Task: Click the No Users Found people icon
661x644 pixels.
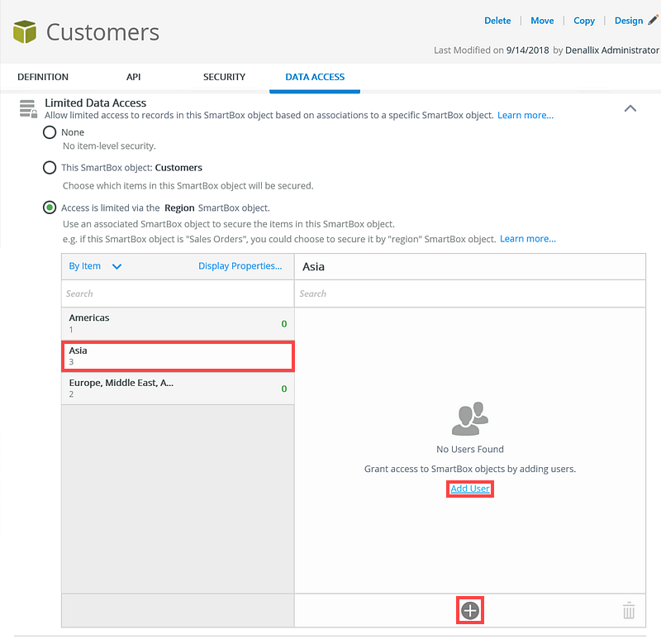Action: 470,419
